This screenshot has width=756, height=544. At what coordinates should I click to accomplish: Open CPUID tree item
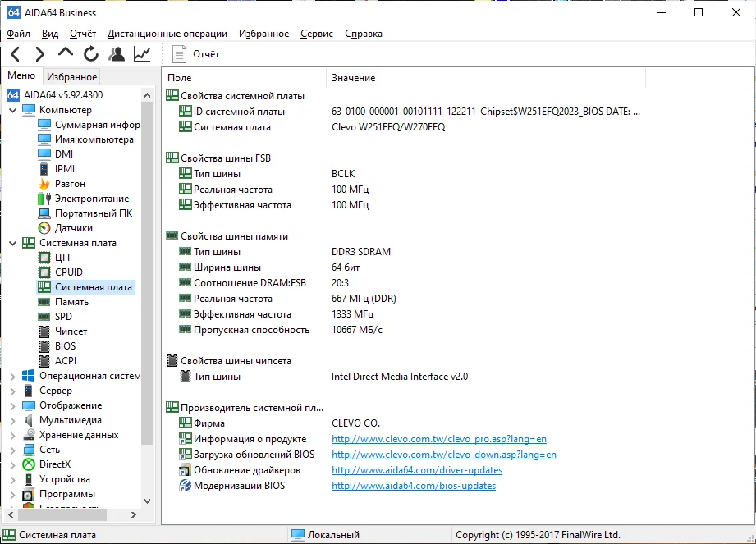click(x=60, y=272)
